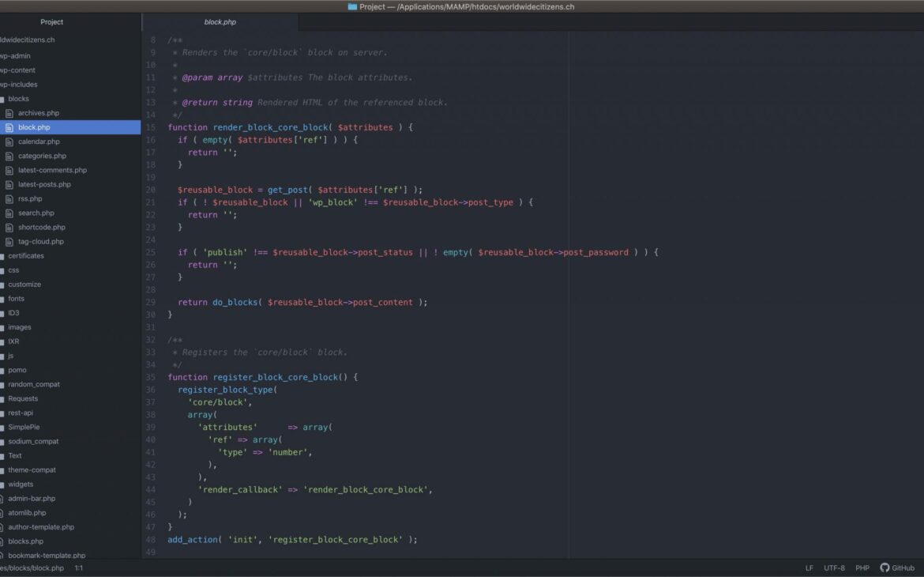Change the PHP grammar in status bar
The height and width of the screenshot is (577, 924).
[x=862, y=568]
